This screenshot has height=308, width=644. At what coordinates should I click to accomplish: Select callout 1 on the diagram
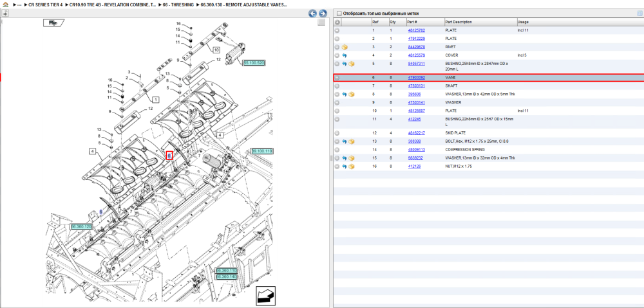[155, 99]
